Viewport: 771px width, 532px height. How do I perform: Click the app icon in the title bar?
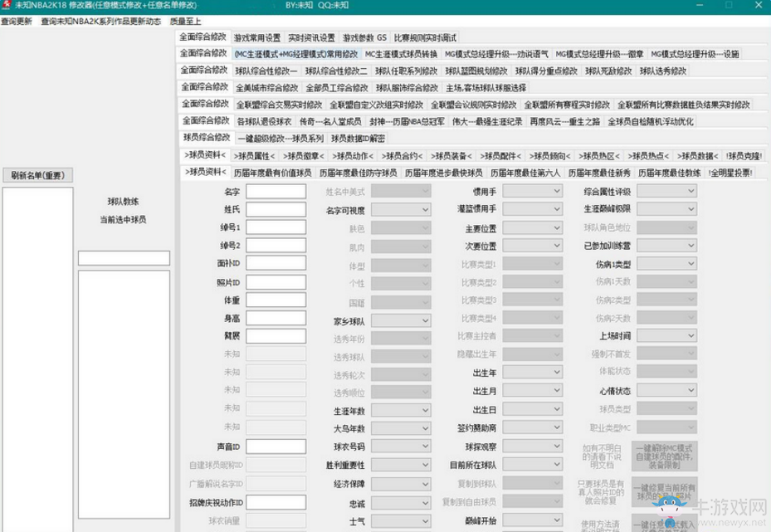(x=7, y=6)
